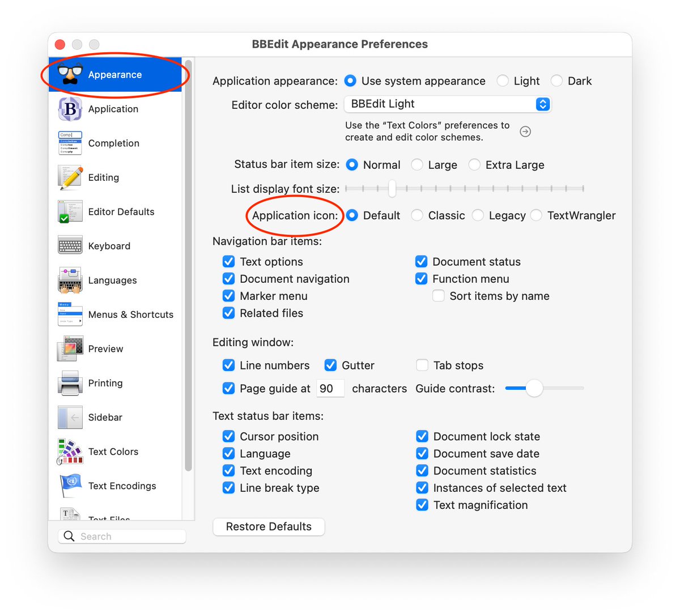
Task: Open Editor color scheme dropdown
Action: [x=448, y=104]
